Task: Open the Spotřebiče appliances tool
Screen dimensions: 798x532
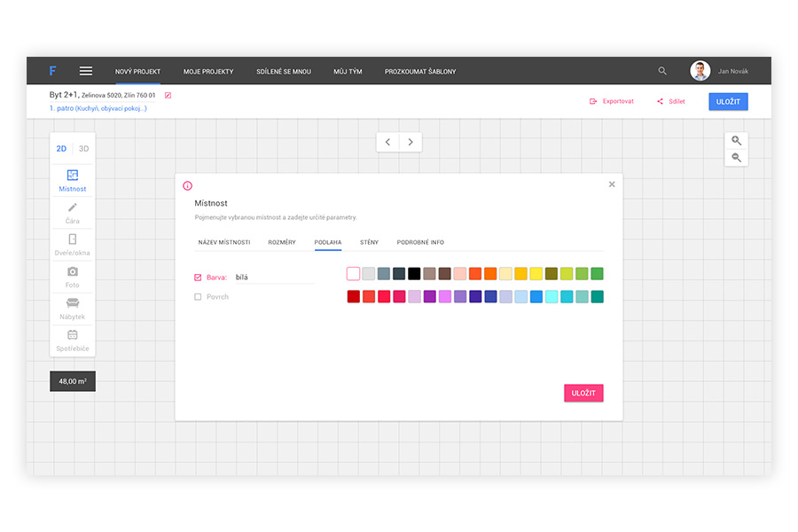Action: pos(73,340)
